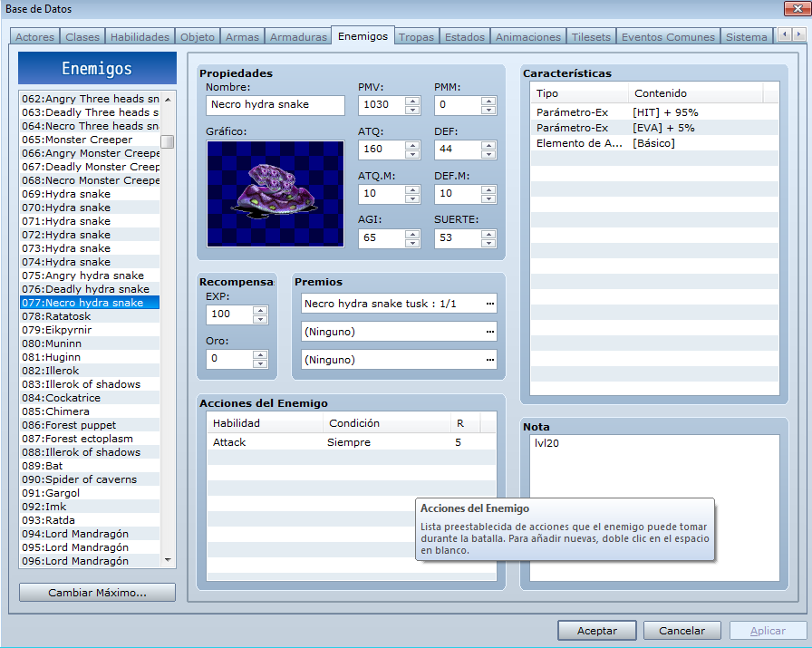
Task: Increase DEF value with up arrow
Action: coord(488,145)
